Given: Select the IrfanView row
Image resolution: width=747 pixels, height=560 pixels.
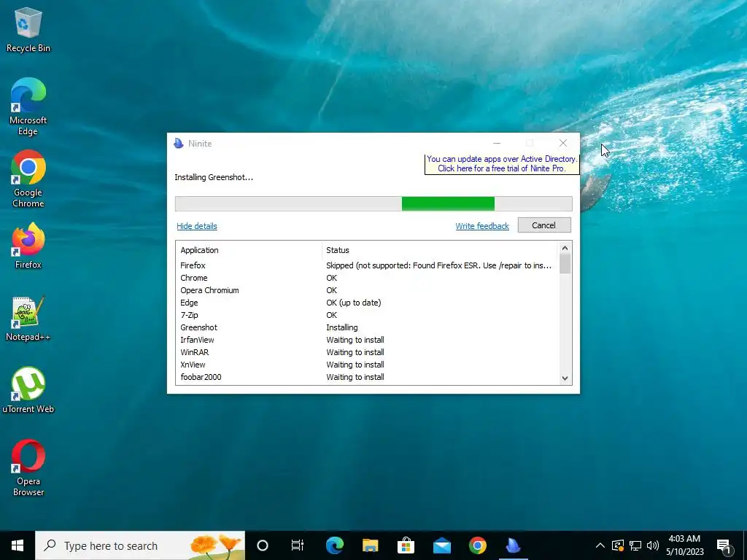Looking at the screenshot, I should [x=367, y=340].
